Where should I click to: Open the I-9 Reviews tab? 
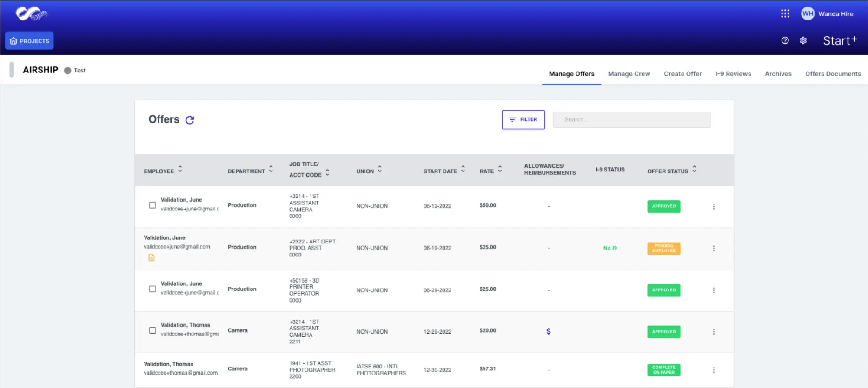(x=733, y=74)
